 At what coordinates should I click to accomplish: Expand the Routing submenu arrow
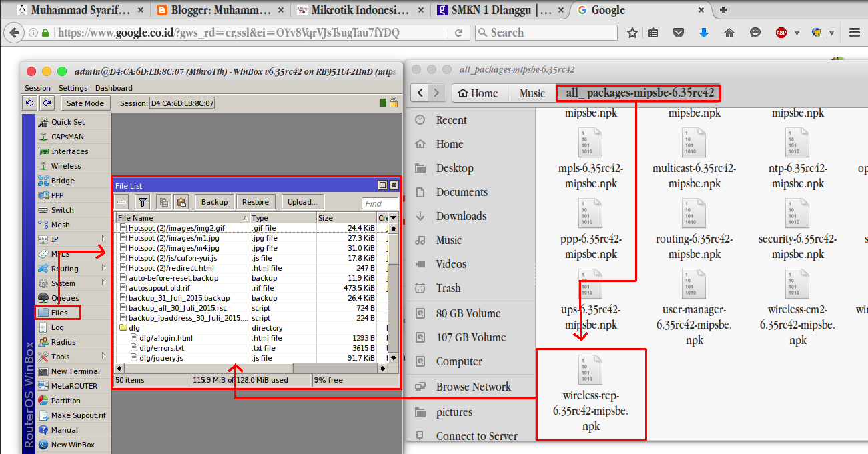[104, 268]
